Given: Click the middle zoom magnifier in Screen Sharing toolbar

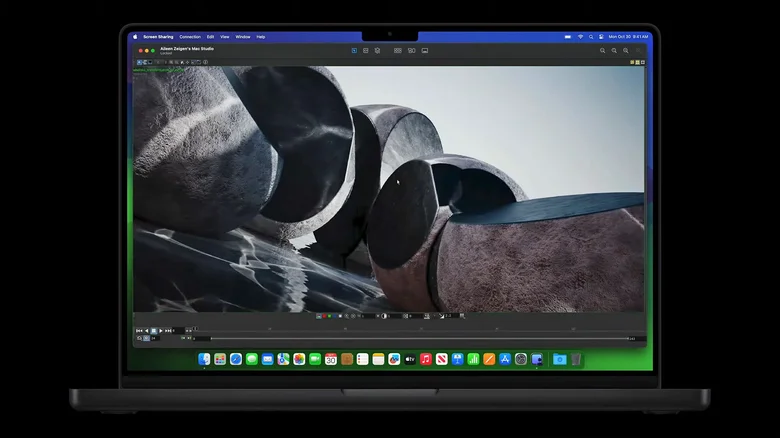Looking at the screenshot, I should [614, 50].
